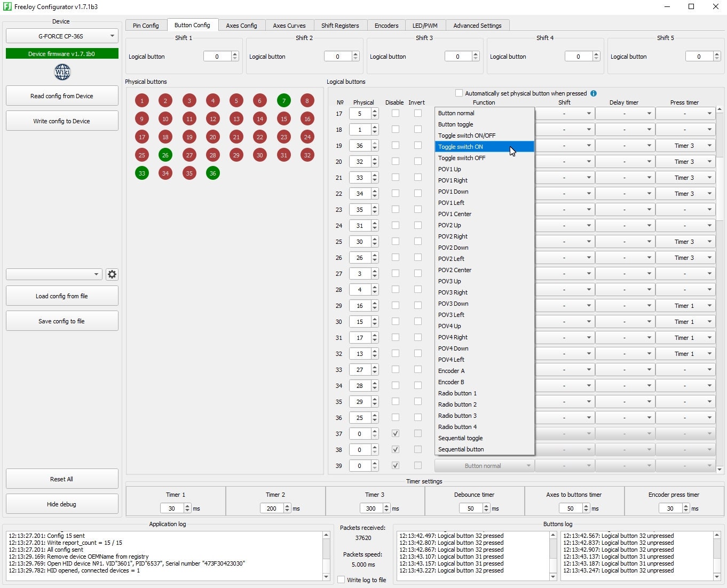The image size is (727, 588).
Task: Open the G-FORCE CP-36S device dropdown
Action: [62, 36]
